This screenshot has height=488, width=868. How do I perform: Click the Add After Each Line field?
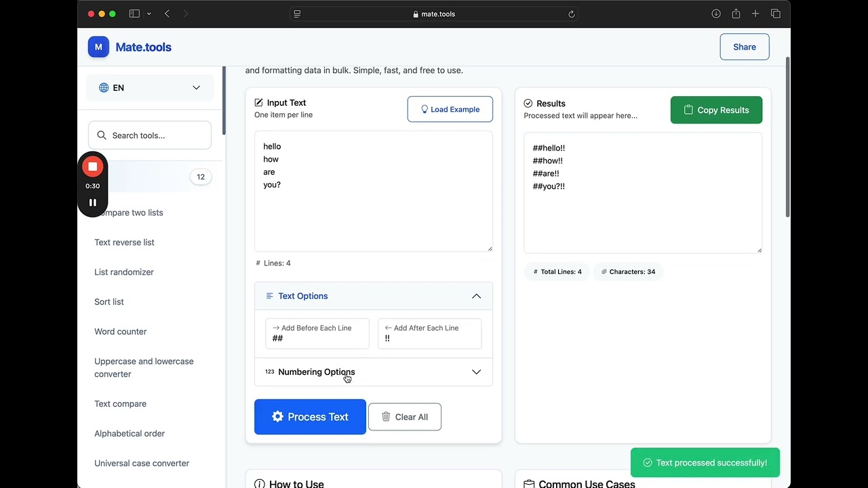[x=430, y=333]
